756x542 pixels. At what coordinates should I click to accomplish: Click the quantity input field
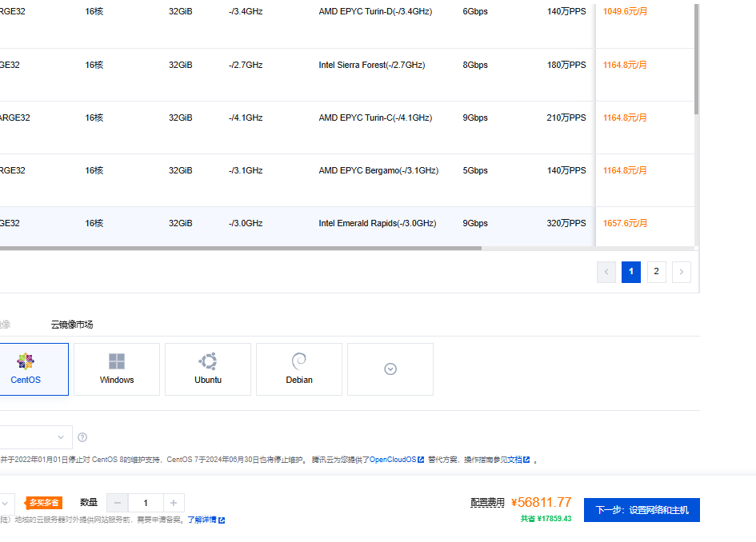pyautogui.click(x=146, y=503)
